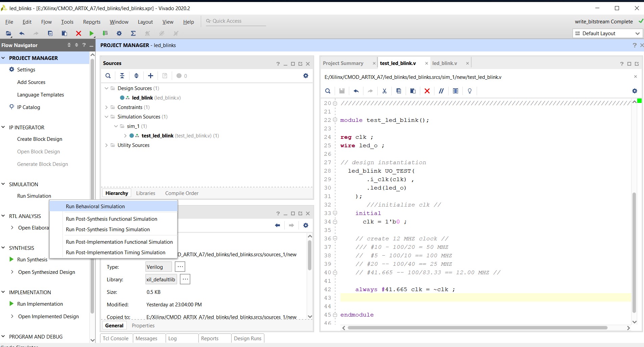Open the Reports menu

(x=91, y=22)
